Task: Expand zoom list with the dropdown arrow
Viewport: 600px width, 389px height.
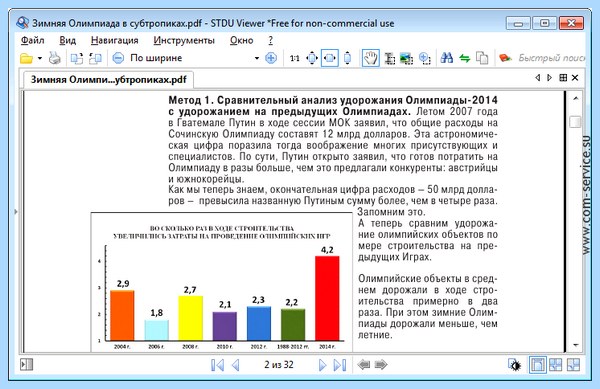Action: (257, 58)
